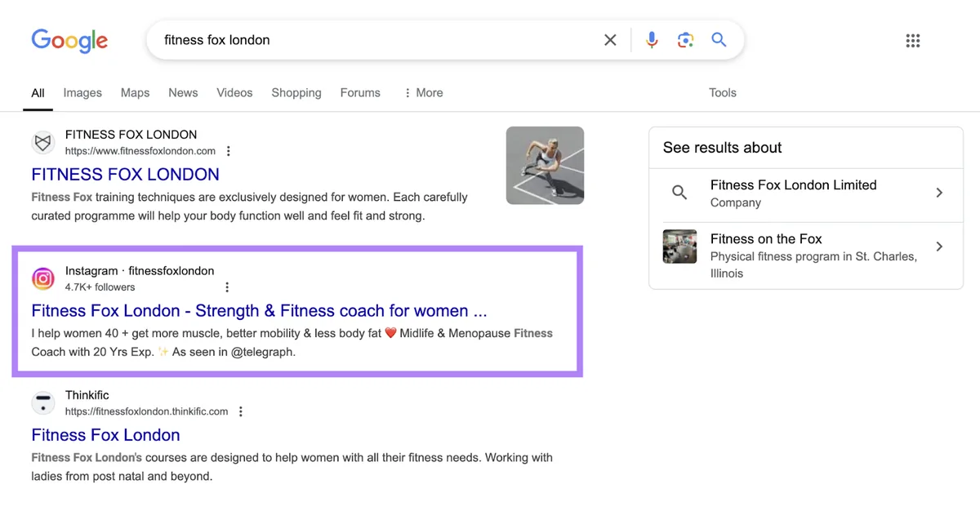Start voice search with the microphone icon

click(652, 40)
